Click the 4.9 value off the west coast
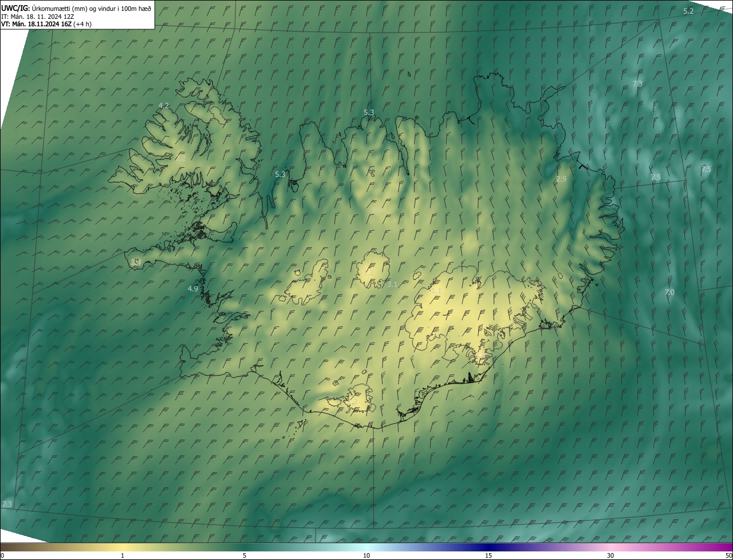 click(193, 289)
